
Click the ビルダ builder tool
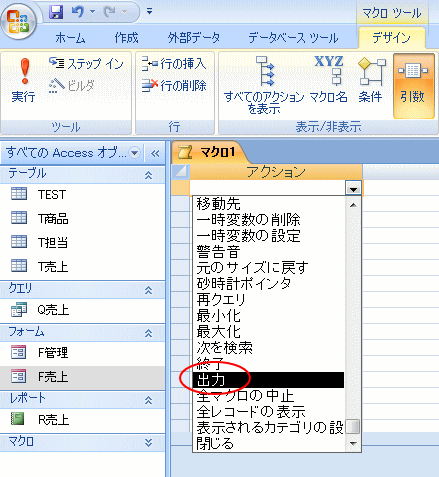click(x=72, y=86)
